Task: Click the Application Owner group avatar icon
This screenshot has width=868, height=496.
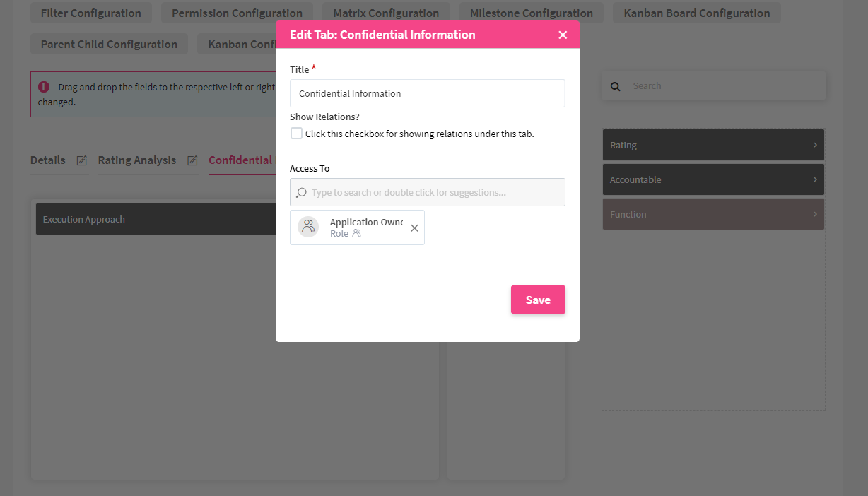Action: point(308,227)
